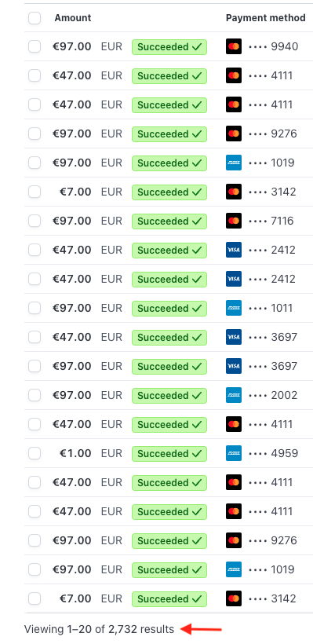The width and height of the screenshot is (313, 644).
Task: Click the Mastercard icon for card 9940
Action: click(234, 46)
